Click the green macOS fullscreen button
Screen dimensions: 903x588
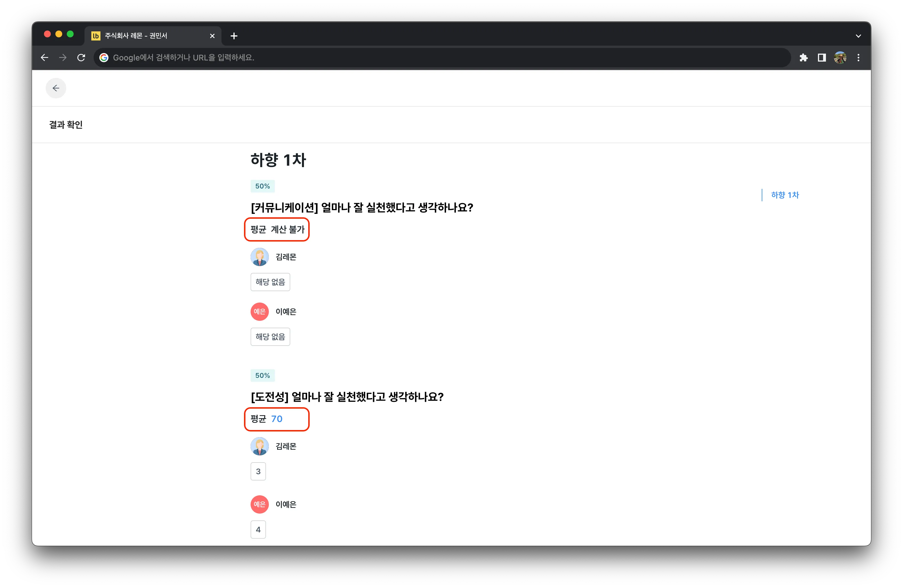pyautogui.click(x=70, y=34)
